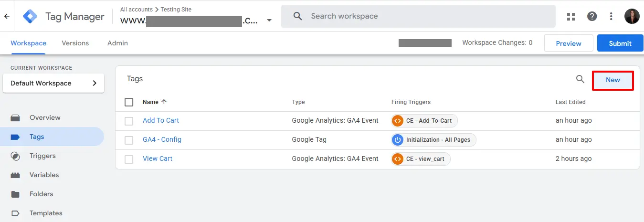Open the Google apps grid icon
The image size is (644, 222).
[571, 17]
